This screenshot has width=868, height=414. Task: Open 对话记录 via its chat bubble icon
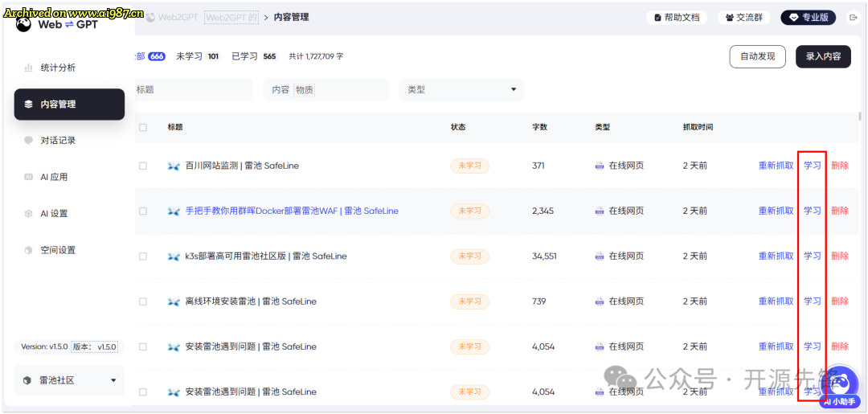pyautogui.click(x=28, y=141)
